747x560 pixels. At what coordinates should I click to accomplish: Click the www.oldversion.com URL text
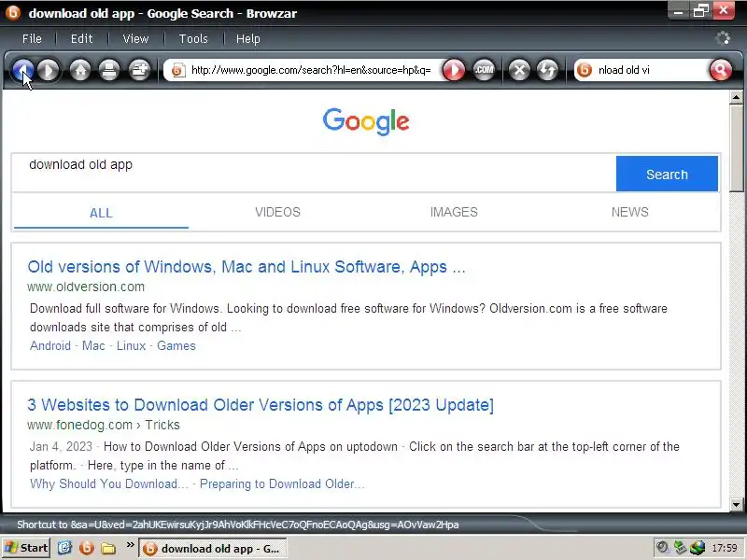(x=86, y=287)
